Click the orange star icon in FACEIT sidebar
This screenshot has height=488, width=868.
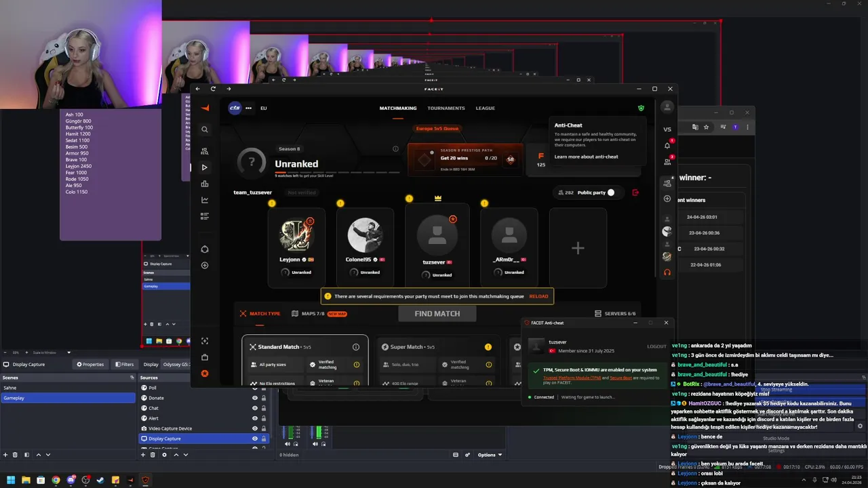tap(205, 373)
